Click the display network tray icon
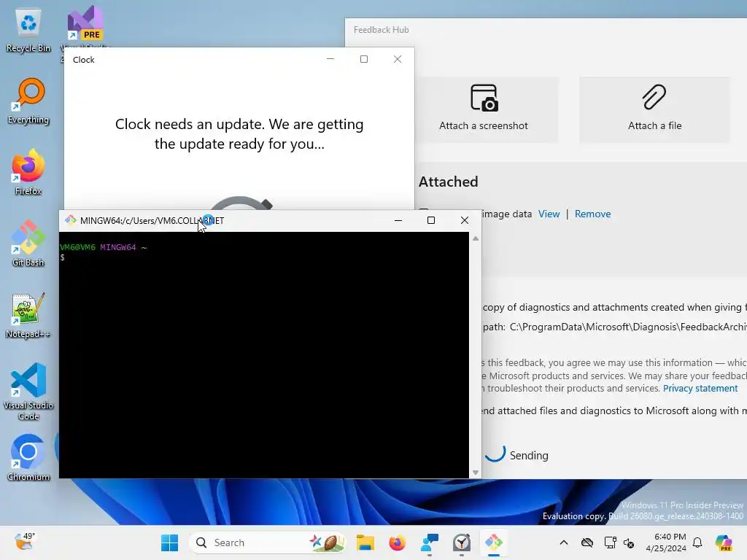 [610, 542]
